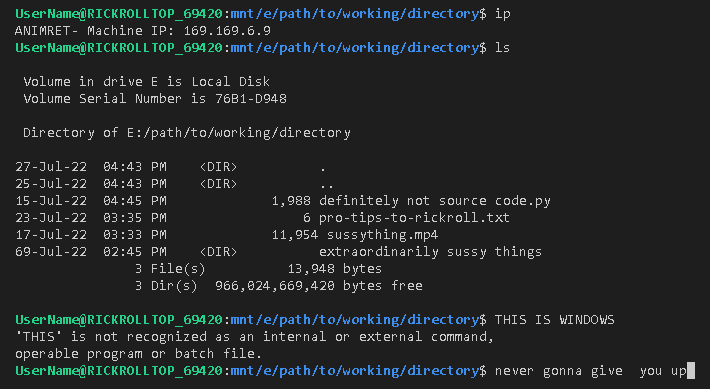
Task: Click 'THIS IS WINDOWS' typed command
Action: tap(555, 320)
